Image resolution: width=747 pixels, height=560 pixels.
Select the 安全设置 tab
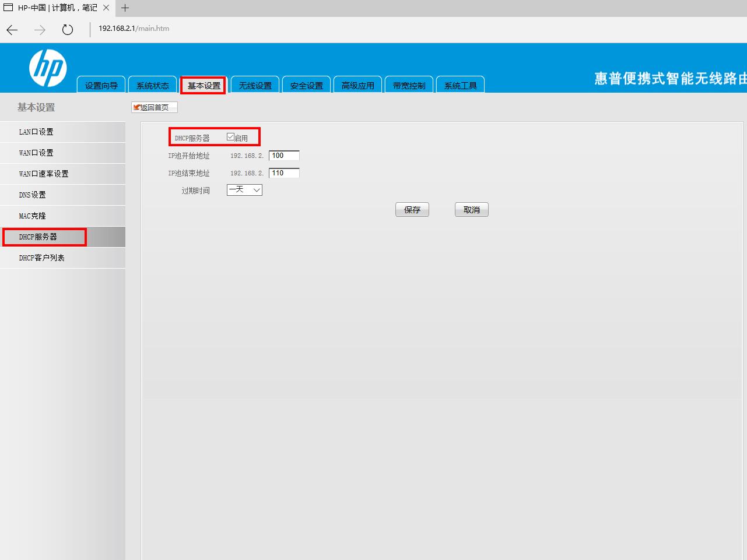306,84
